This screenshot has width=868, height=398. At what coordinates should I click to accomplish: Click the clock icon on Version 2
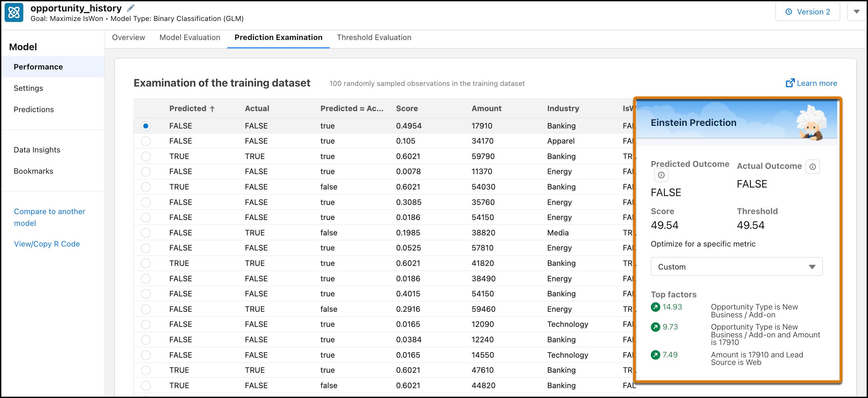tap(789, 12)
